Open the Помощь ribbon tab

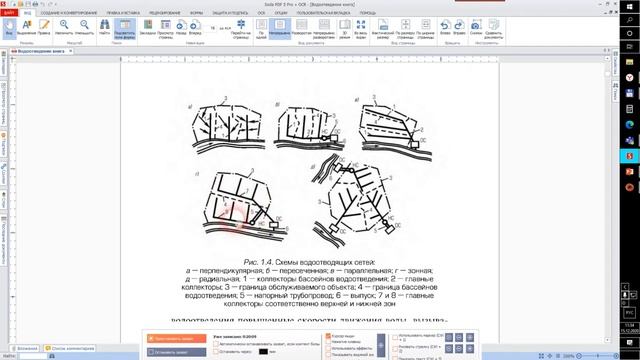tap(367, 13)
